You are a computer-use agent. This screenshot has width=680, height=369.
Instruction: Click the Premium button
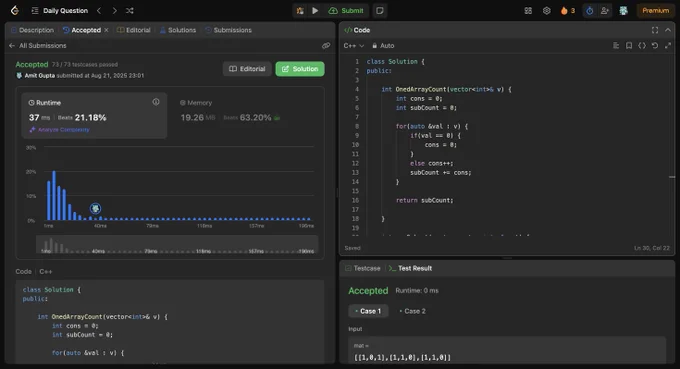point(655,11)
